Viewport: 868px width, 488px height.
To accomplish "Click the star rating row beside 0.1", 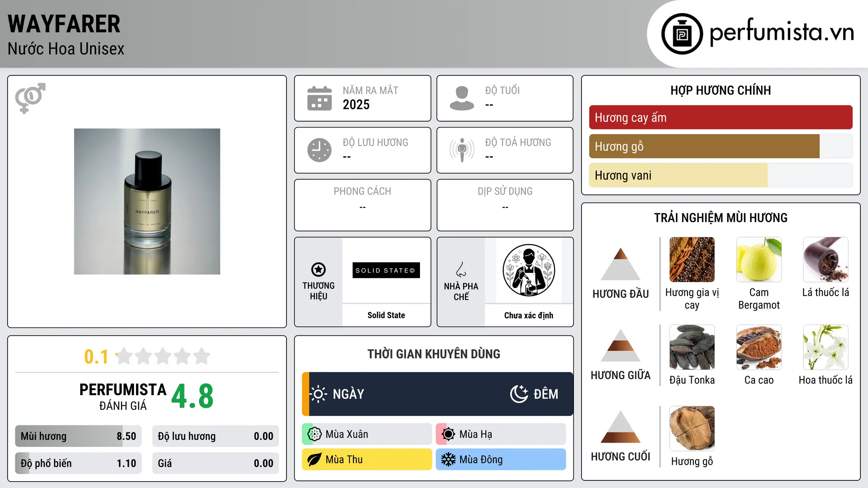I will click(163, 356).
